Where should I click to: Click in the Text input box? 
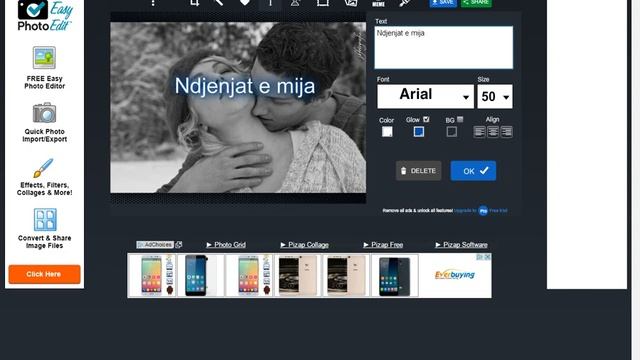tap(444, 48)
